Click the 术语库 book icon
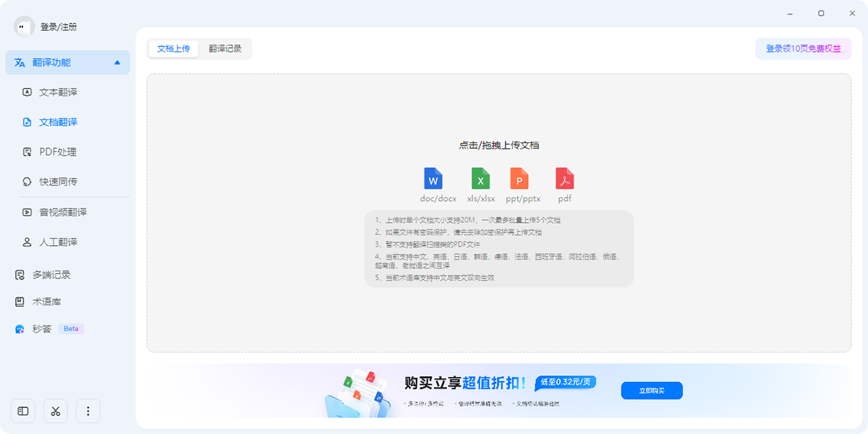The image size is (868, 434). pos(20,302)
